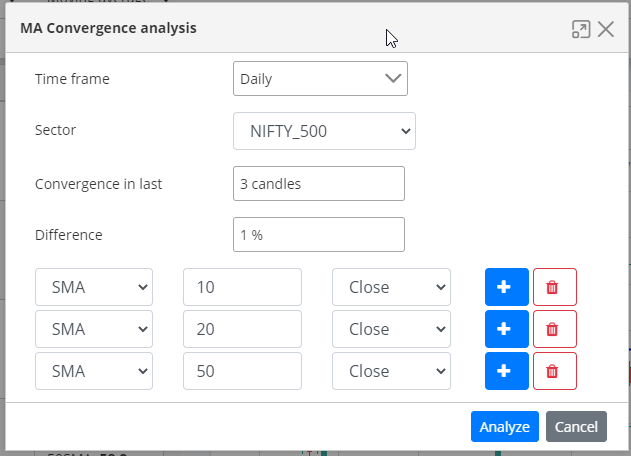Add a moving average after SMA 50 row
Viewport: 631px width, 456px height.
point(507,371)
